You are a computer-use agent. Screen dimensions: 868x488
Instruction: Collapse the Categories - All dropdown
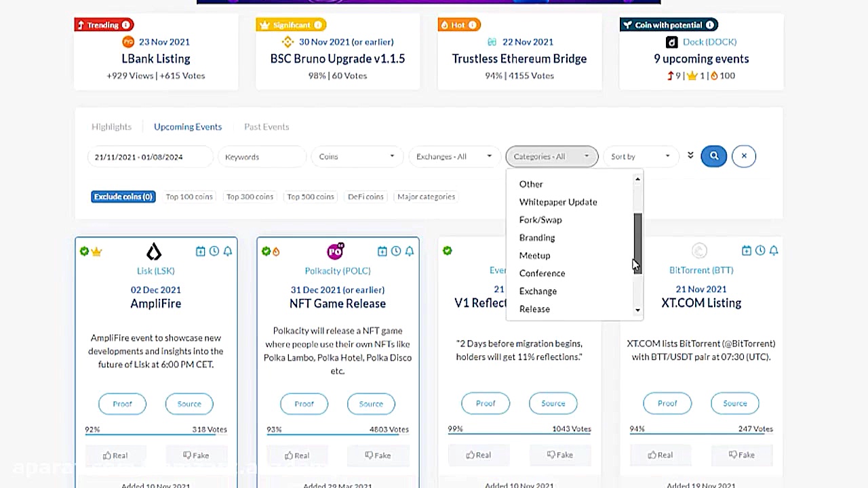tap(552, 157)
